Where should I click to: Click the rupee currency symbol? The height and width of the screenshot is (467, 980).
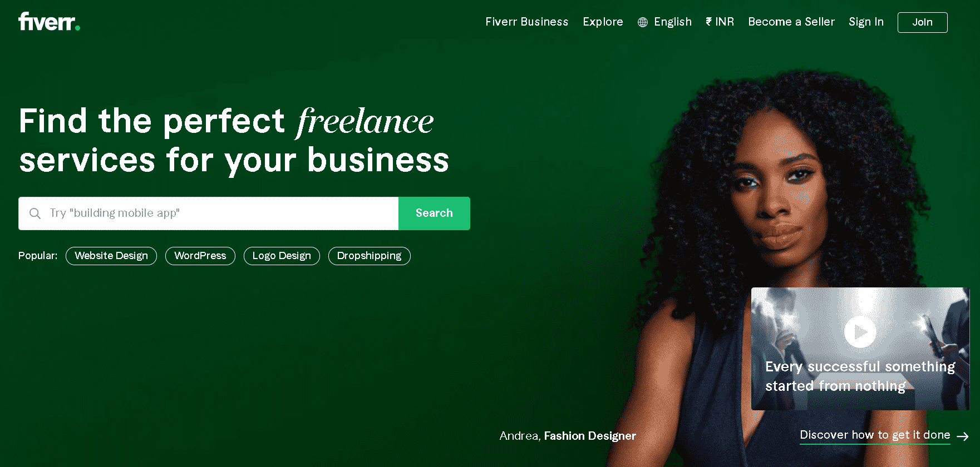click(x=708, y=22)
